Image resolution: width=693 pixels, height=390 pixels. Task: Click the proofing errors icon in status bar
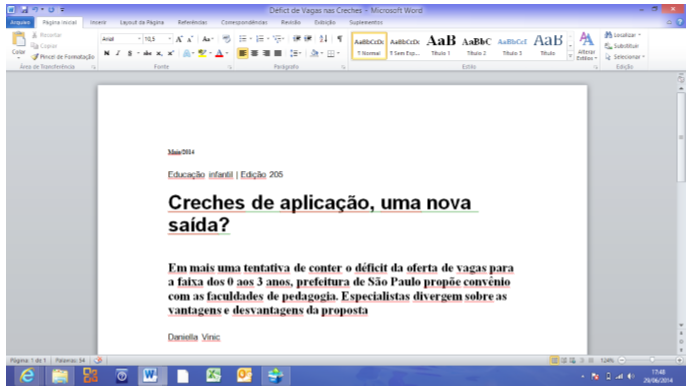[x=98, y=360]
